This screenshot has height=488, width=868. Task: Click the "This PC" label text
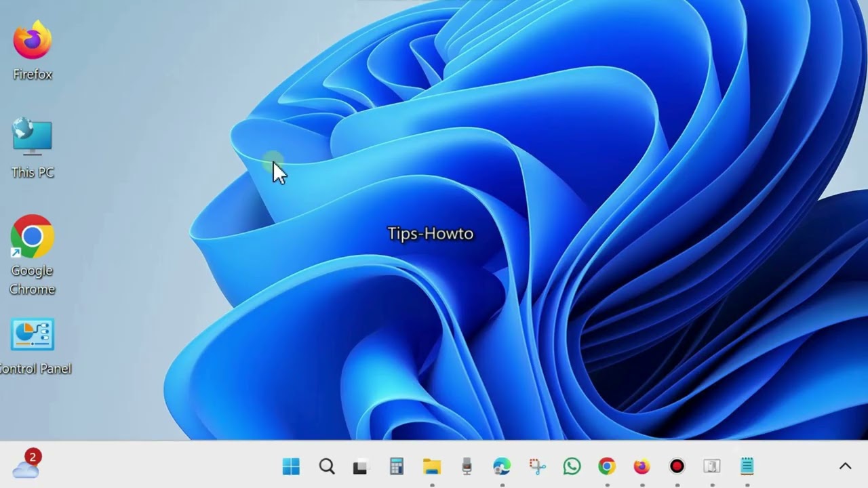(33, 173)
